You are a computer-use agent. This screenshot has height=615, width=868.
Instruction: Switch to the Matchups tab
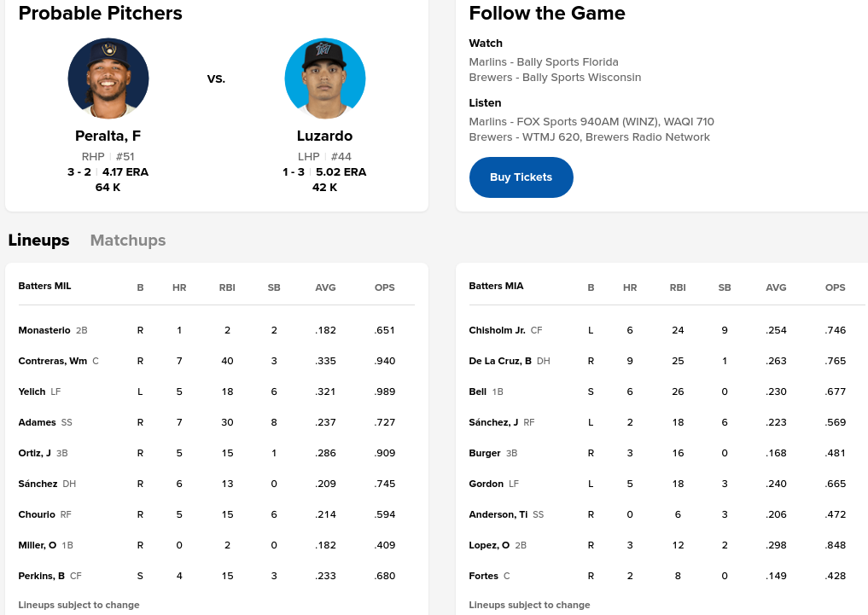coord(128,241)
